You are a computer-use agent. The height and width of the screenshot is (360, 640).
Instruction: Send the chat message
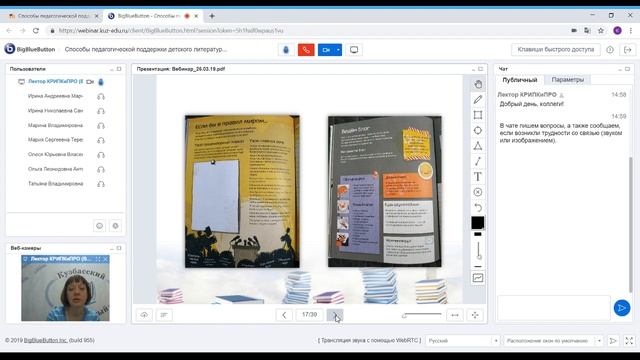click(x=622, y=308)
